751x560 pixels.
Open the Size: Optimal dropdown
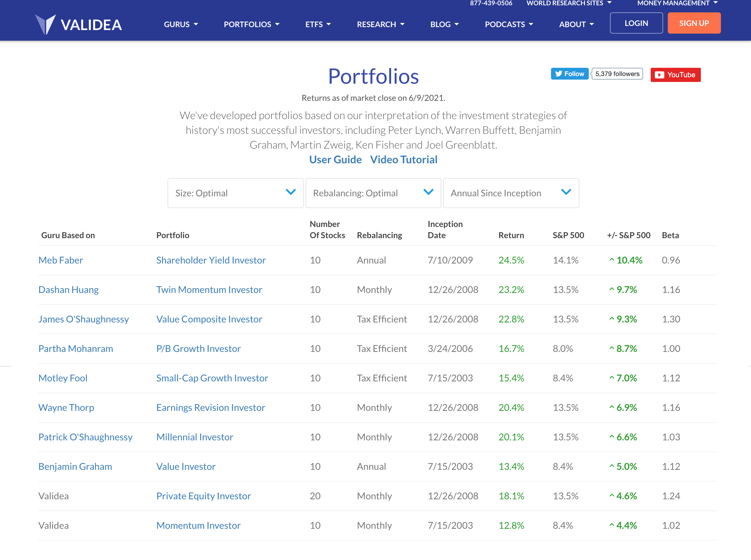[x=235, y=193]
